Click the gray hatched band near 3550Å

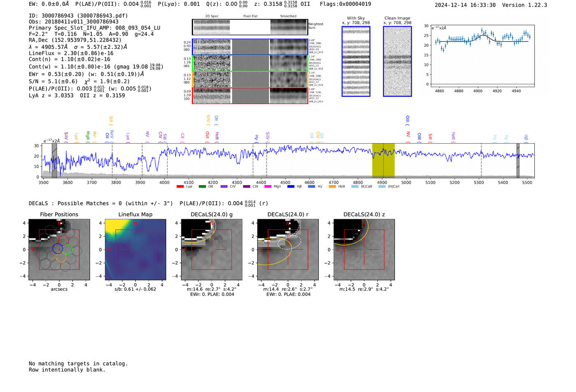pos(54,160)
